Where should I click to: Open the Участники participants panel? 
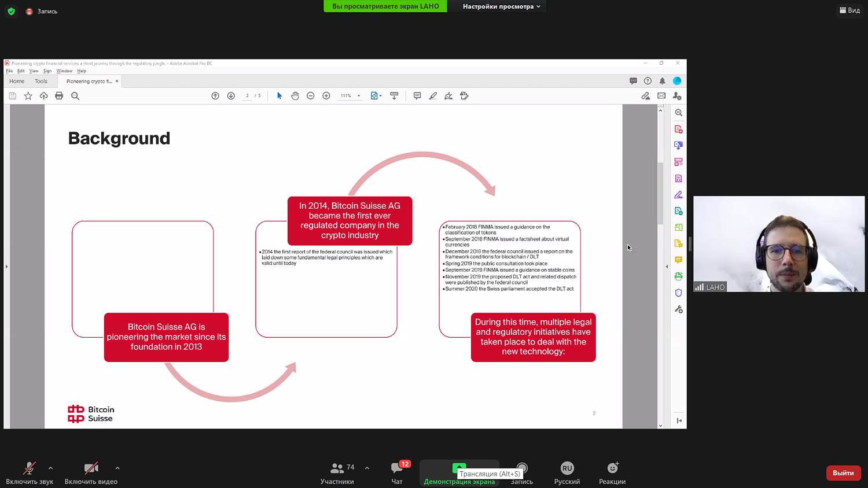pos(337,473)
